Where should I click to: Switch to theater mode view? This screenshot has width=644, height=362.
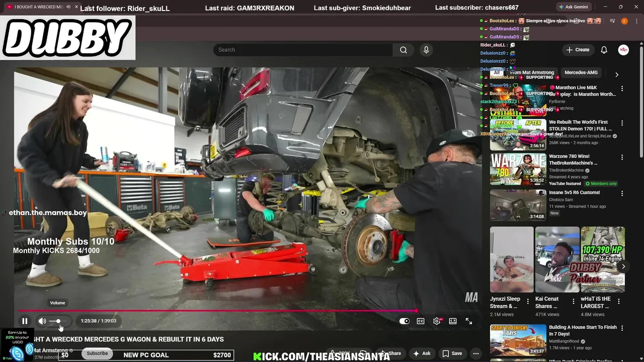pyautogui.click(x=453, y=321)
